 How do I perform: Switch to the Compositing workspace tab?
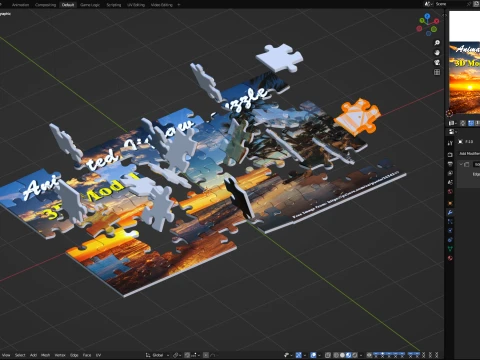click(45, 5)
